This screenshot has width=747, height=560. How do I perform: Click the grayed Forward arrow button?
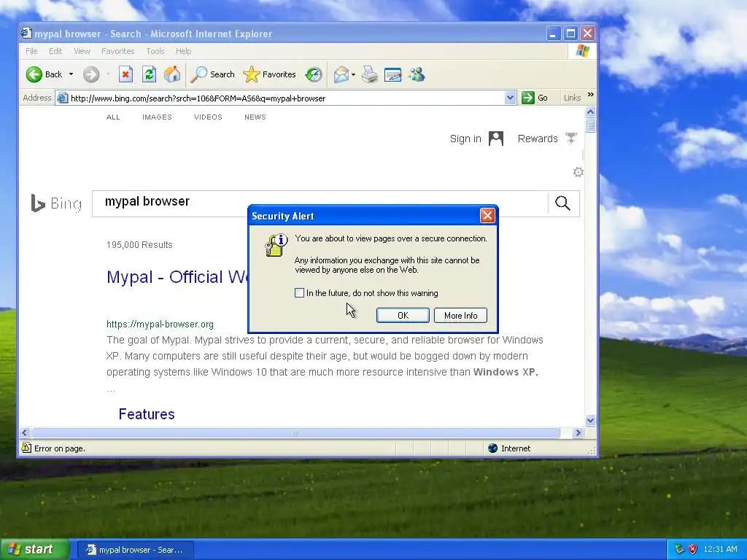pyautogui.click(x=91, y=74)
